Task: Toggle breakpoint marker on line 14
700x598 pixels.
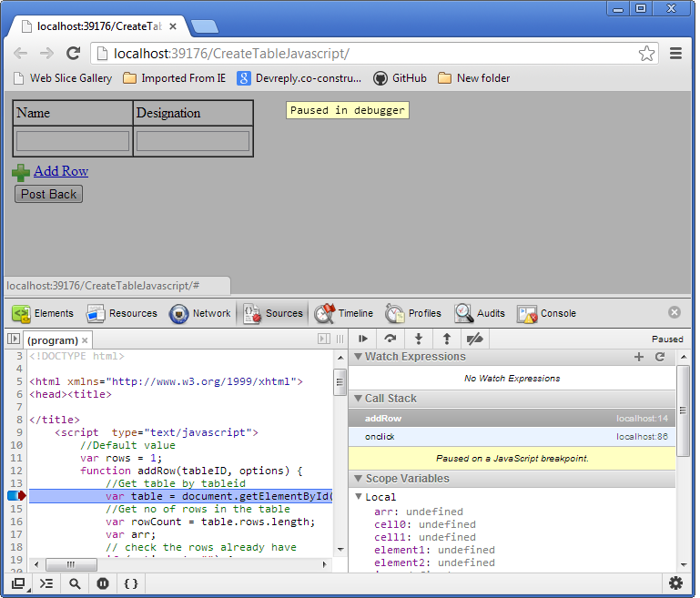Action: tap(15, 496)
